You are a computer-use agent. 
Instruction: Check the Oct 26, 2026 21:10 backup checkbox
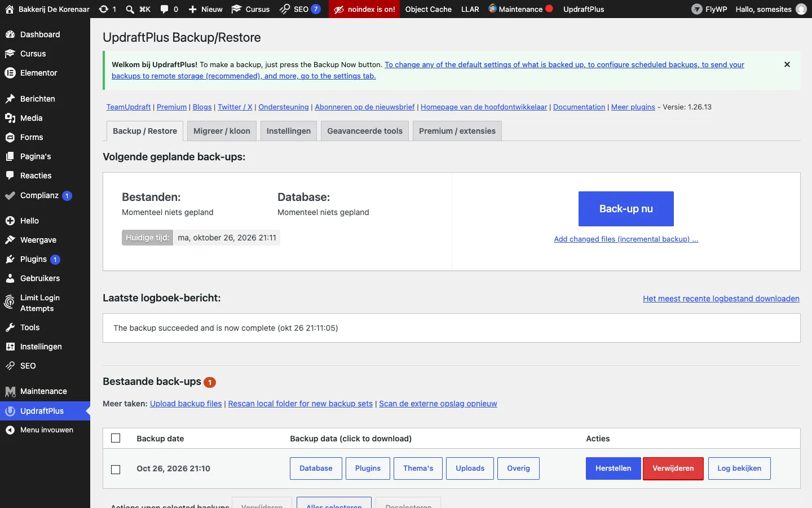116,469
